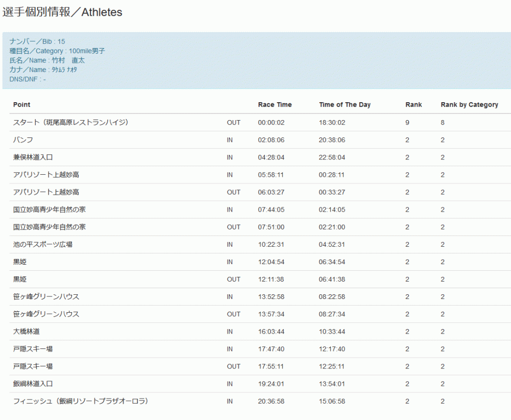Screen dimensions: 511x420
Task: Click race time 17:55:11
Action: click(x=271, y=366)
